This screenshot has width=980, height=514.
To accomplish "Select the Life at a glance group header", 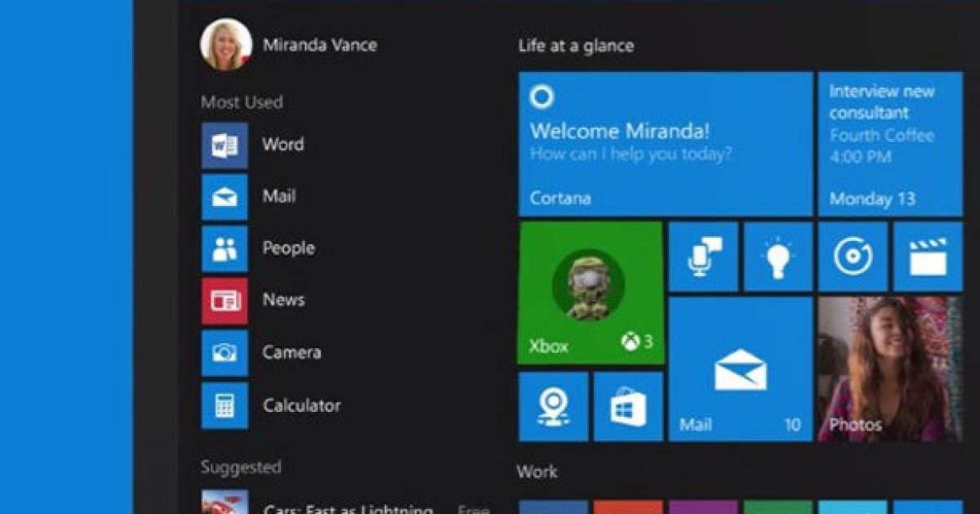I will coord(576,46).
